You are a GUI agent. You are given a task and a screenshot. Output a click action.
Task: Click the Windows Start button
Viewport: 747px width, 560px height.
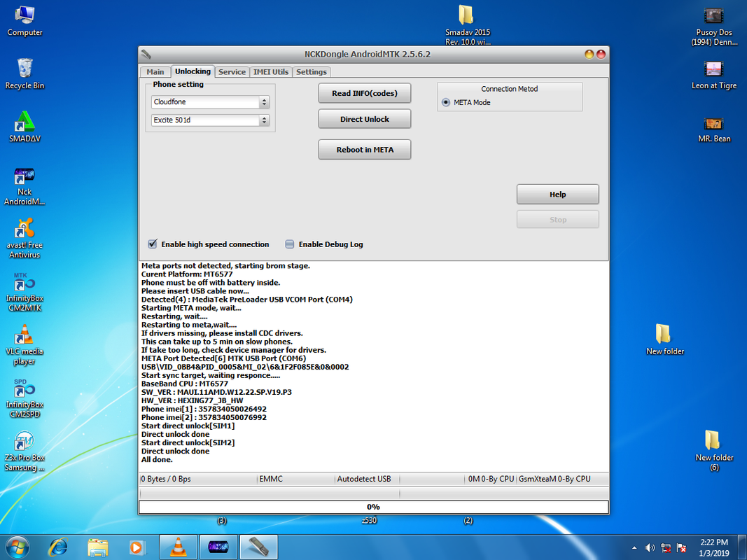pyautogui.click(x=18, y=547)
